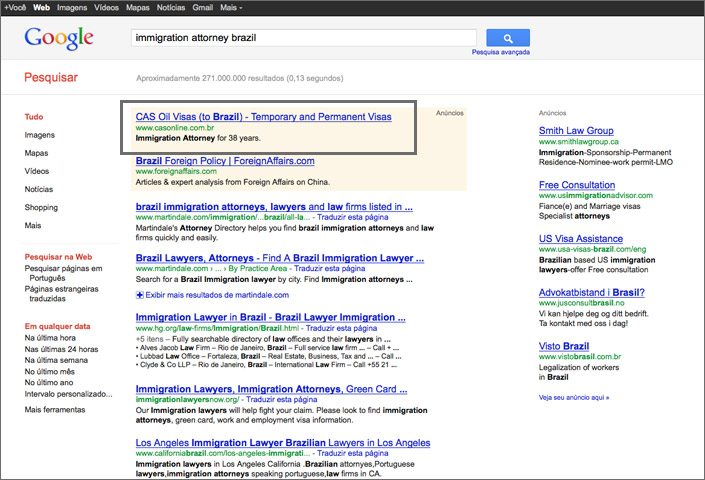Select Mapas in the left sidebar
Viewport: 705px width, 480px height.
pyautogui.click(x=36, y=153)
